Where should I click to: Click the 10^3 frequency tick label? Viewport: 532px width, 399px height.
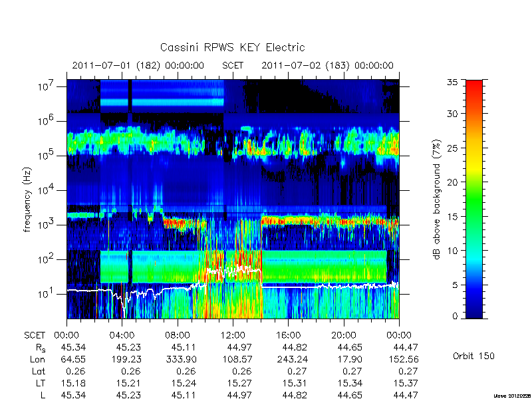(x=47, y=224)
